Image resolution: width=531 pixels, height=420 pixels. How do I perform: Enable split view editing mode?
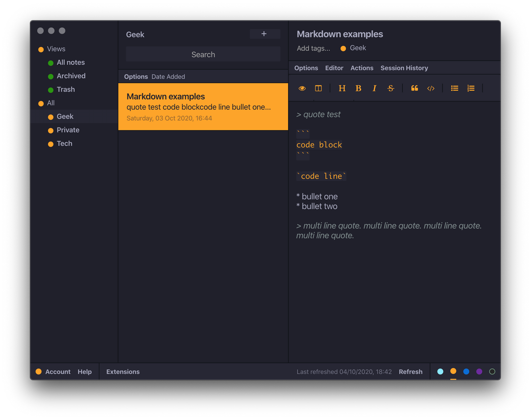318,88
